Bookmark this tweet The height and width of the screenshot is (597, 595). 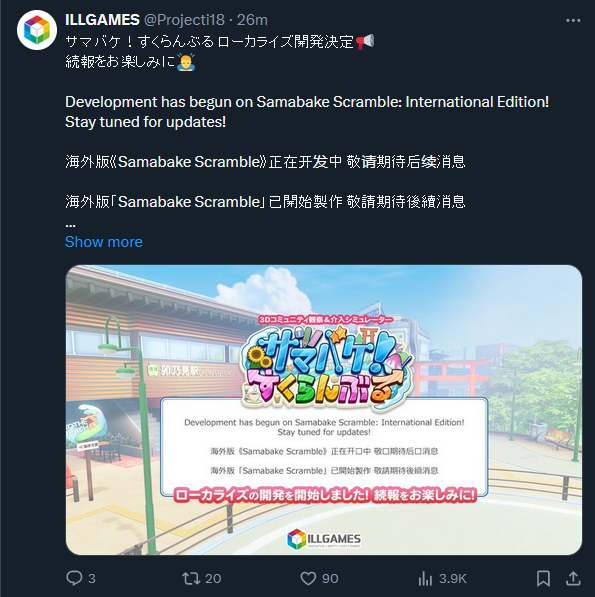[543, 578]
